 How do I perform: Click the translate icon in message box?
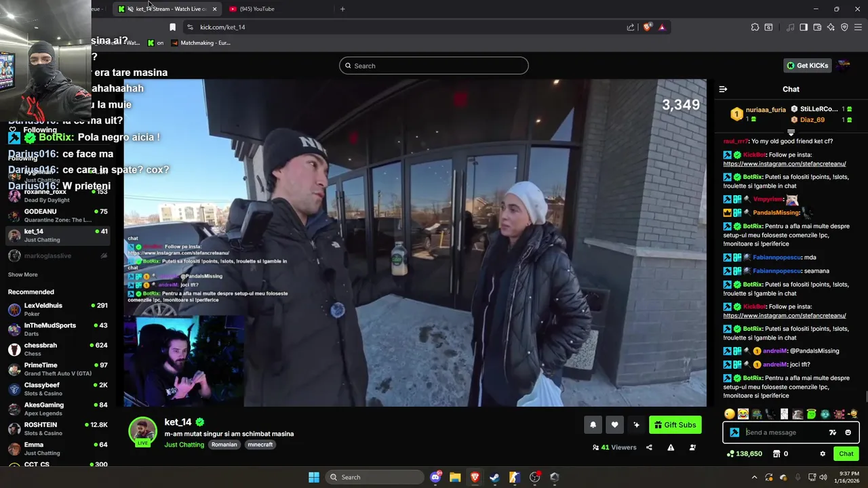[x=833, y=432]
